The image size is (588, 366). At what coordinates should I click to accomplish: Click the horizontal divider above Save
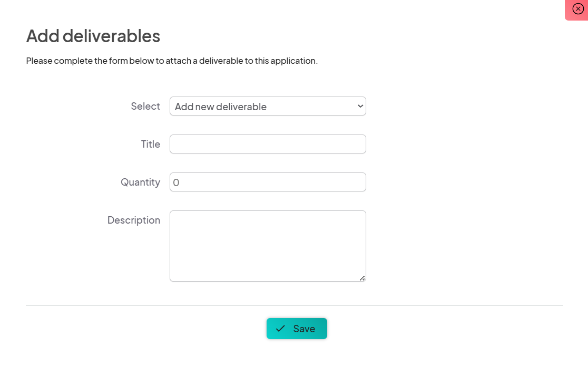click(x=294, y=305)
